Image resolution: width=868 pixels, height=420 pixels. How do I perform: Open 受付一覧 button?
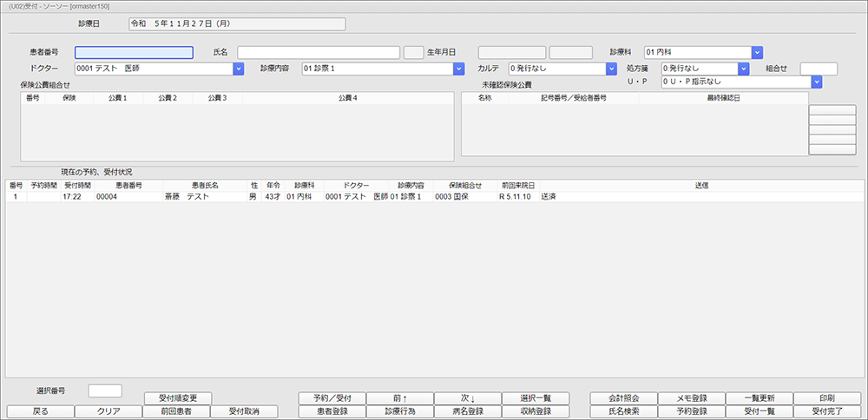click(x=759, y=411)
